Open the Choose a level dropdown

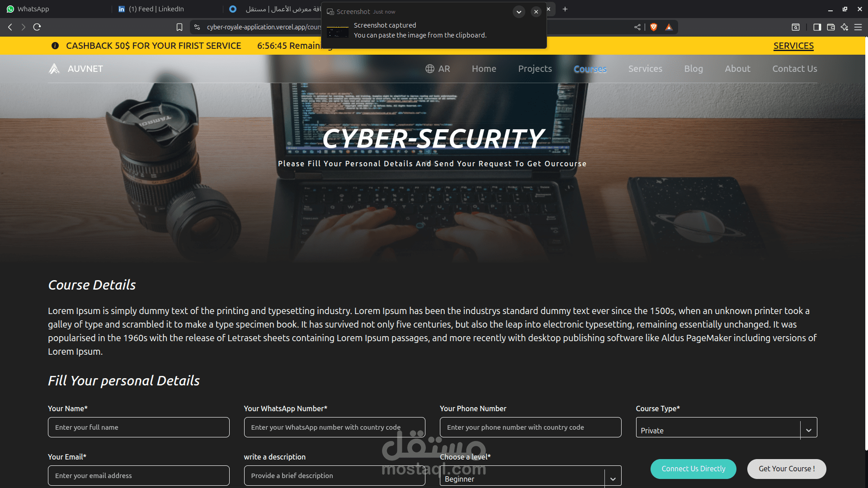coord(531,476)
